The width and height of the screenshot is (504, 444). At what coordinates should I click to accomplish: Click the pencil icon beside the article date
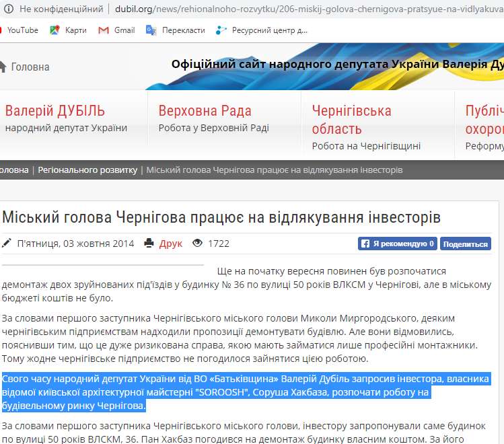7,244
